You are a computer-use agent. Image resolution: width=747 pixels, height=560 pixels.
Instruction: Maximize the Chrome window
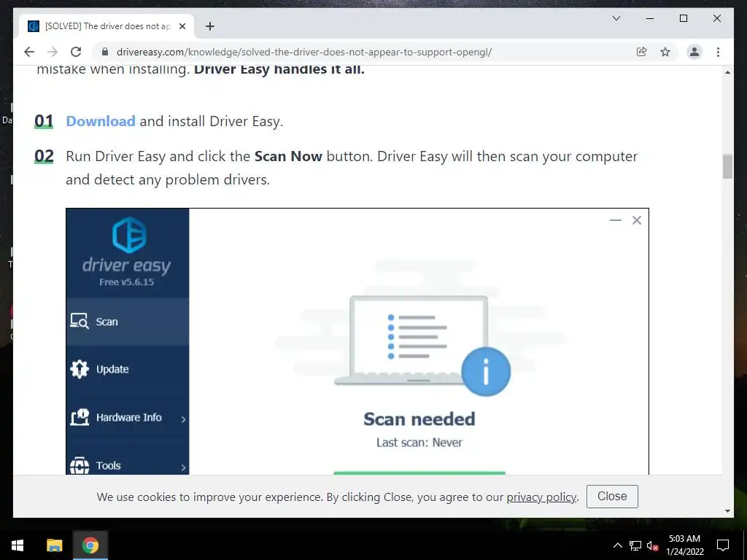(683, 18)
